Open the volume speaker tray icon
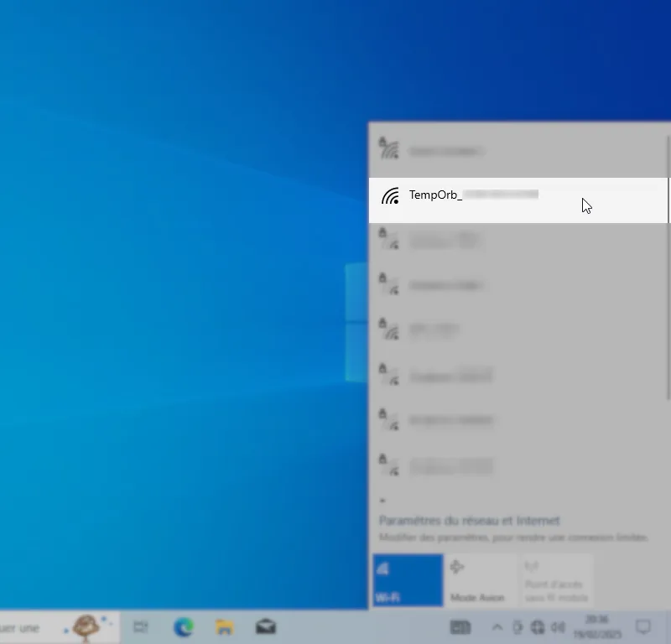This screenshot has width=671, height=644. click(x=558, y=627)
